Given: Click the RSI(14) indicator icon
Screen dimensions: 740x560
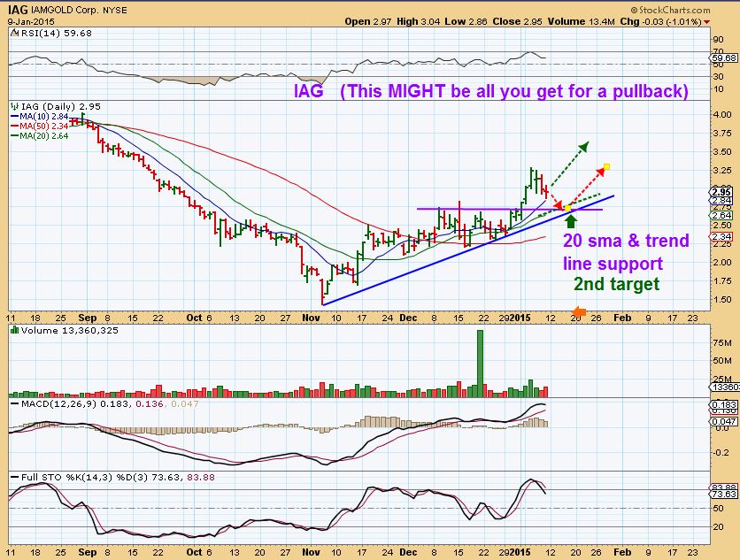Looking at the screenshot, I should [x=14, y=33].
